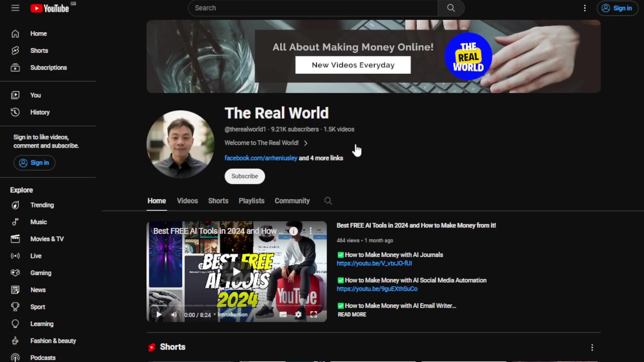
Task: Open the Social Media Automation youtu.be link
Action: (377, 289)
